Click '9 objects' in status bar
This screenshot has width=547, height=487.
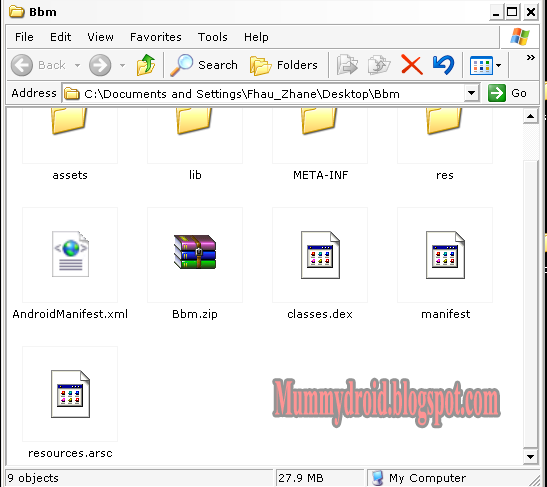pos(33,478)
